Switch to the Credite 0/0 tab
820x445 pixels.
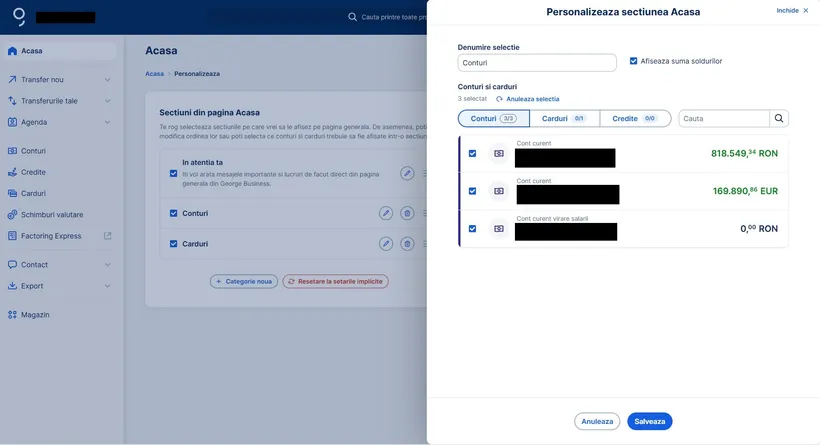click(x=635, y=118)
